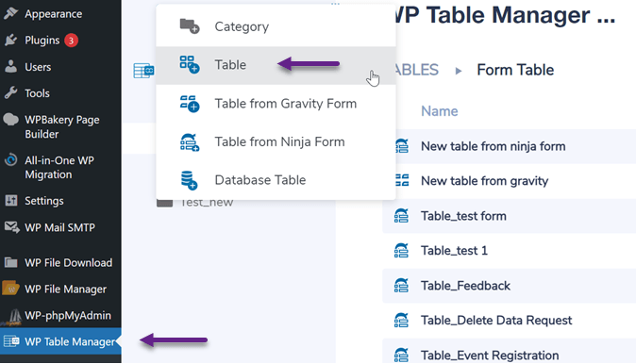Image resolution: width=636 pixels, height=364 pixels.
Task: Click icon beside New table from ninja form
Action: (402, 146)
